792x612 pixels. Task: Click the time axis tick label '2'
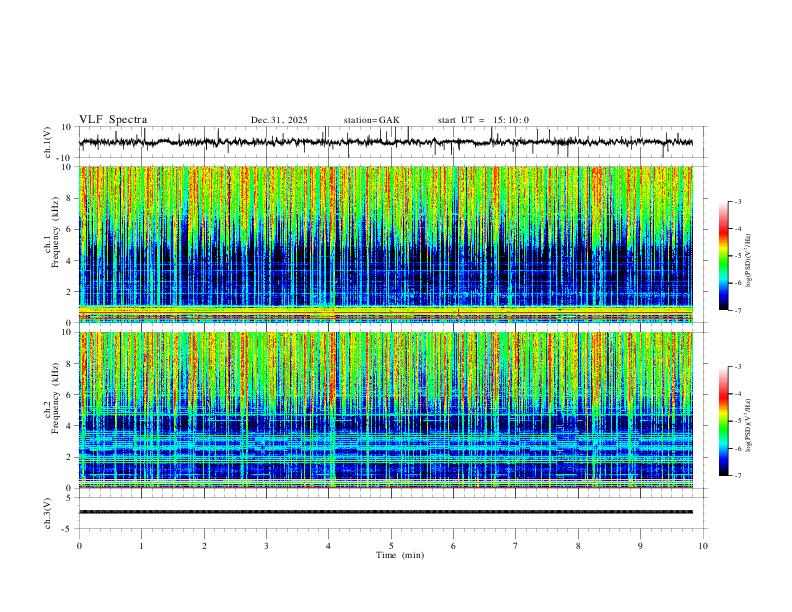[x=204, y=546]
